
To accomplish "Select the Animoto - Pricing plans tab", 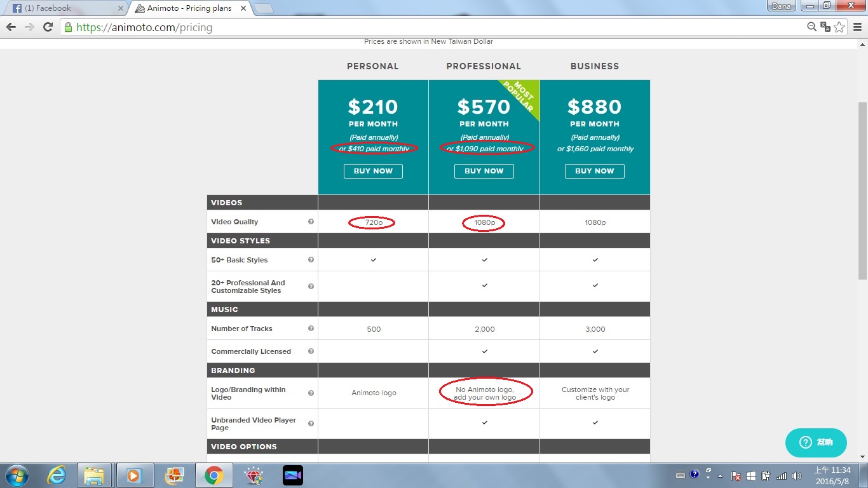I will (x=192, y=8).
